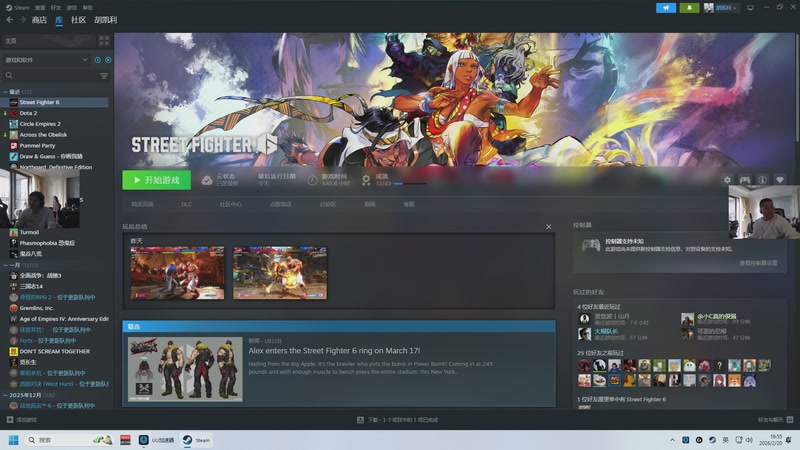
Task: Click the Big Picture monitor icon
Action: [750, 8]
